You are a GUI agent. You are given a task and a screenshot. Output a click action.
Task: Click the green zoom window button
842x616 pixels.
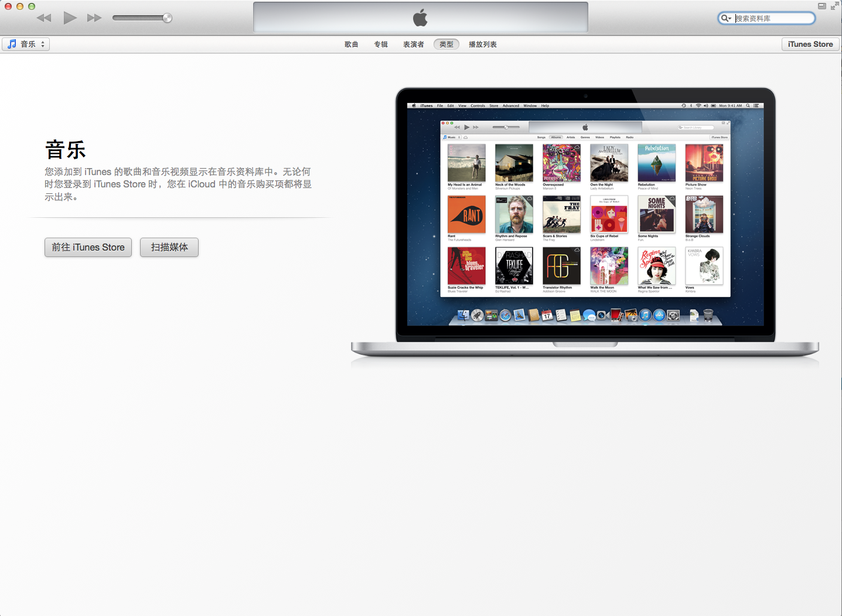click(32, 6)
